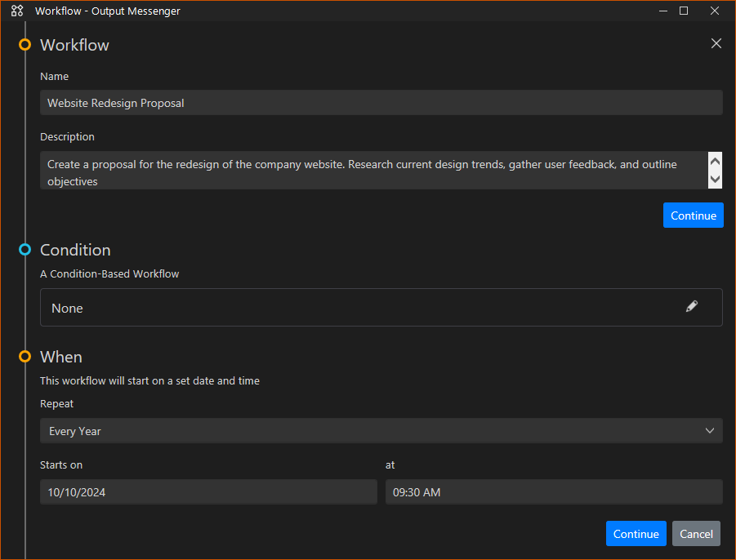Close the Output Messenger window
736x560 pixels.
point(714,11)
